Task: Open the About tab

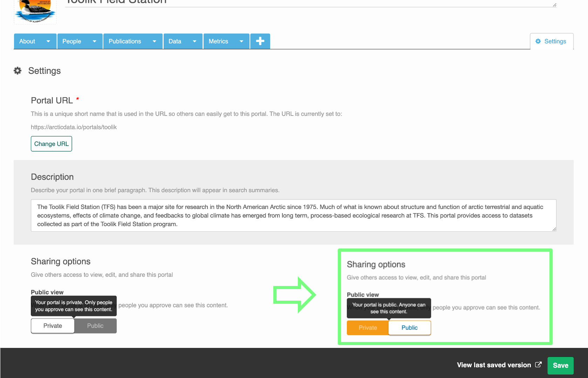Action: (27, 41)
